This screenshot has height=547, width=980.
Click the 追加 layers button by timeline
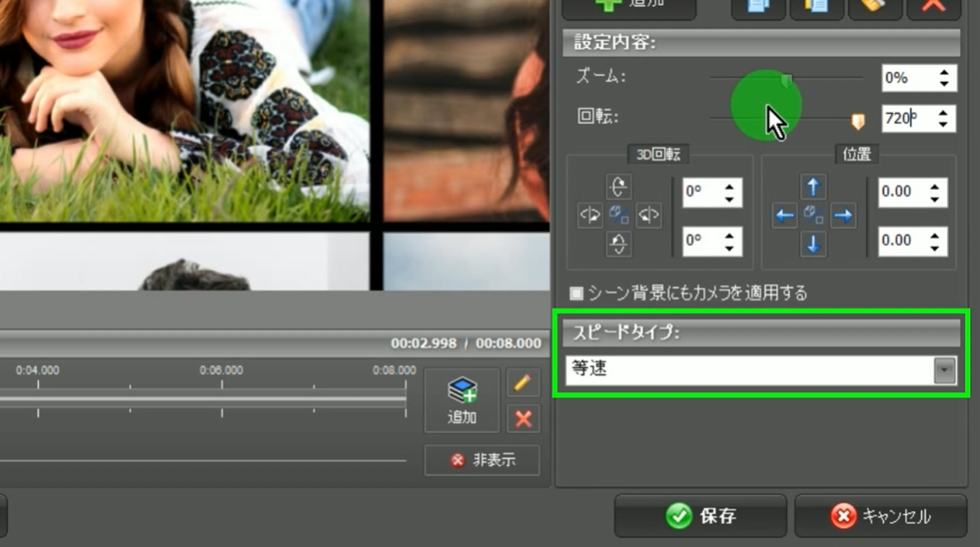(461, 399)
